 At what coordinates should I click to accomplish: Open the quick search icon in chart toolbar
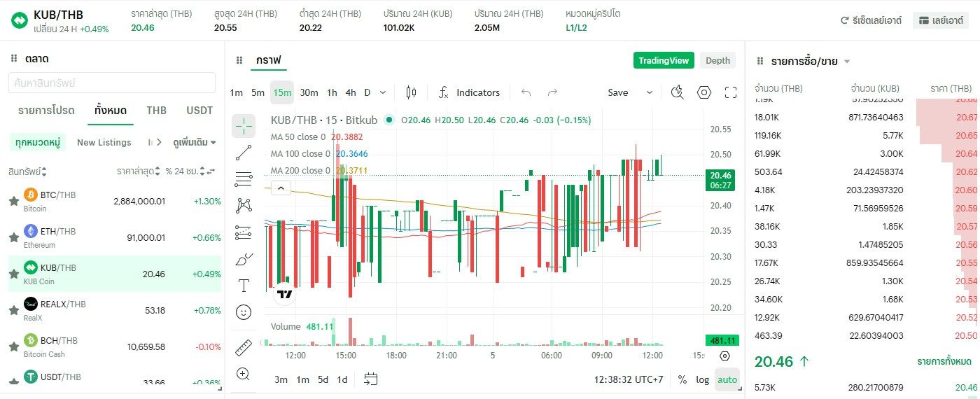click(x=677, y=92)
